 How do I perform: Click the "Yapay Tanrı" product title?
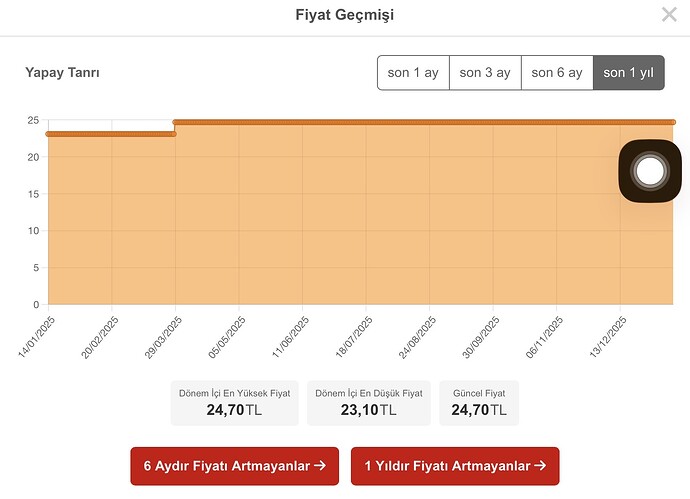click(x=62, y=73)
